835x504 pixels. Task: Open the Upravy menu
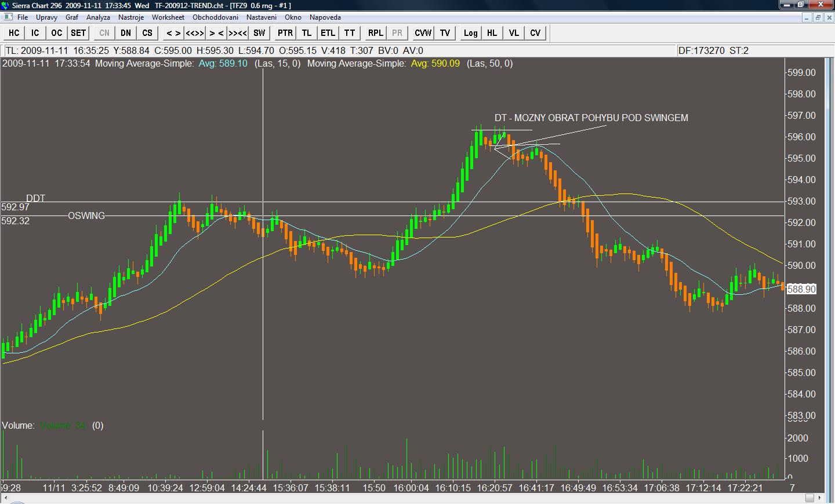coord(46,17)
